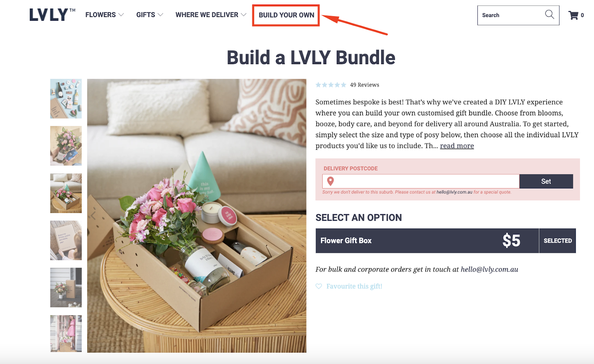Open the shopping cart icon
The height and width of the screenshot is (364, 594).
(574, 15)
